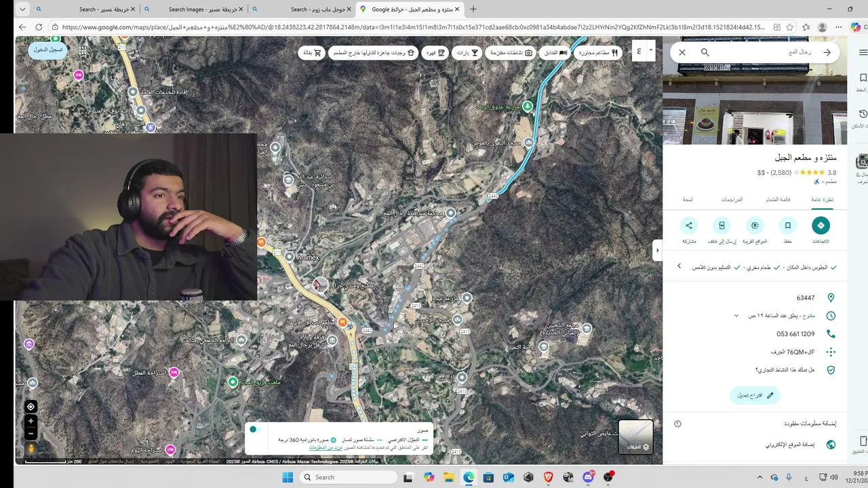Click the Add website row
Image resolution: width=868 pixels, height=488 pixels.
[x=755, y=445]
